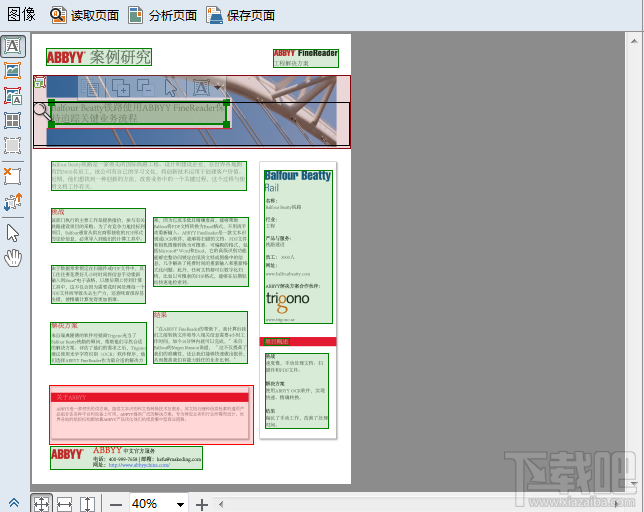This screenshot has width=644, height=512.
Task: Select the Draw Recognition Area tool
Action: (x=13, y=145)
